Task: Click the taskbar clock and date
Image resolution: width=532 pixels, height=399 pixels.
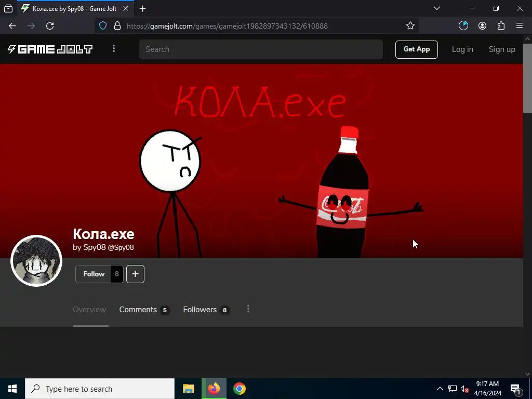Action: 487,389
